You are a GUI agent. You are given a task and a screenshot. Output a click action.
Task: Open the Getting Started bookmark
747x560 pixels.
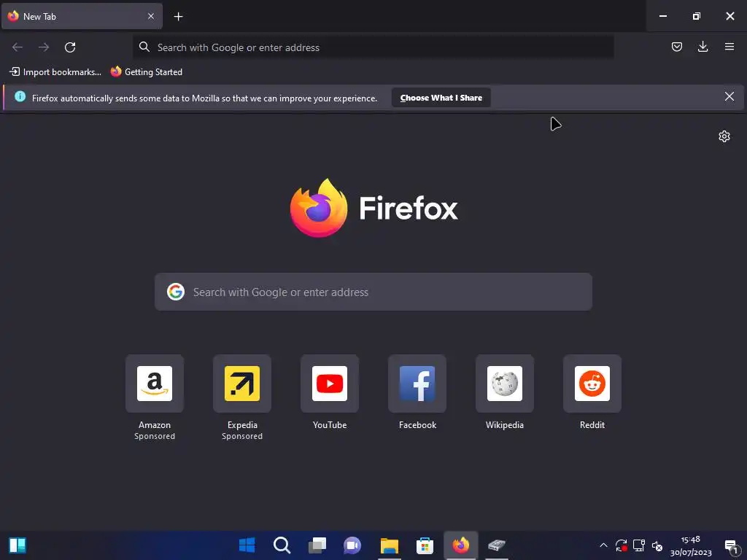click(147, 72)
